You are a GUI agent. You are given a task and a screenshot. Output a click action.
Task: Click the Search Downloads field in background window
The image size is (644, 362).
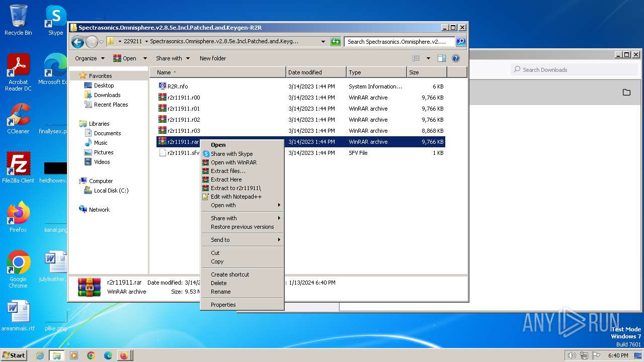tap(575, 70)
